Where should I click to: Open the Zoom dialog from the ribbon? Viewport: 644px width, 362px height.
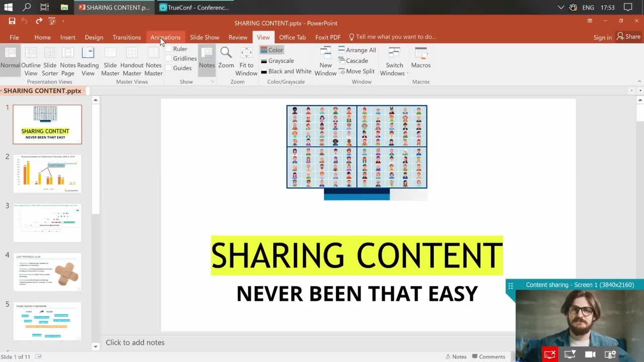click(x=226, y=60)
